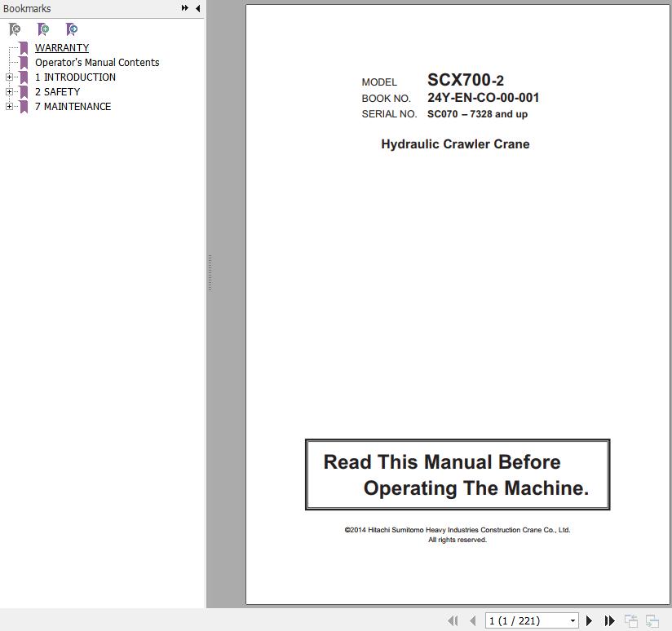Expand the 1 INTRODUCTION tree node

pyautogui.click(x=9, y=77)
